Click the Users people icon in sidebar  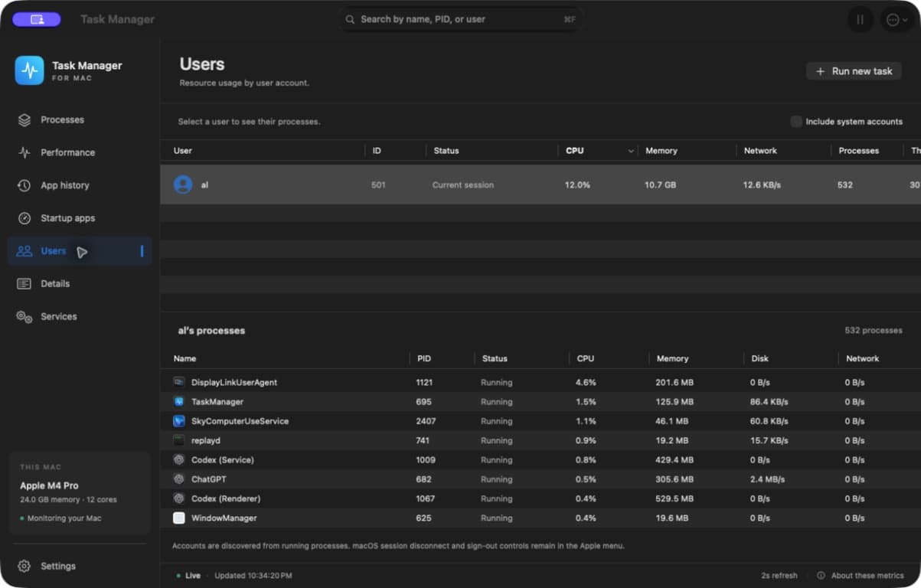(24, 251)
